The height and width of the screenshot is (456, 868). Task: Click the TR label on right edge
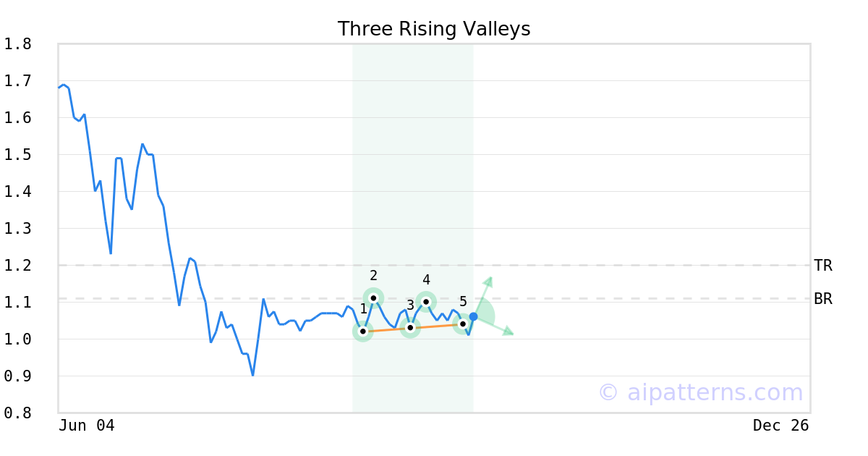coord(823,266)
